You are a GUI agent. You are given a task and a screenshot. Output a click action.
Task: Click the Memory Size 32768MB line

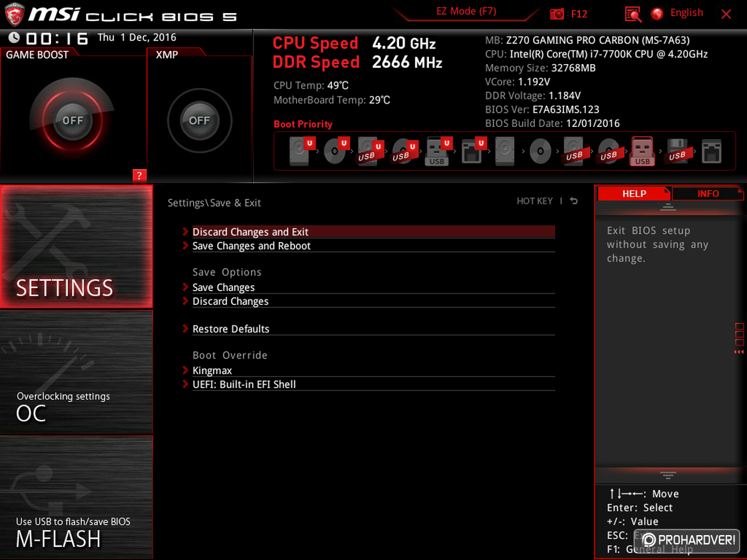[x=540, y=68]
